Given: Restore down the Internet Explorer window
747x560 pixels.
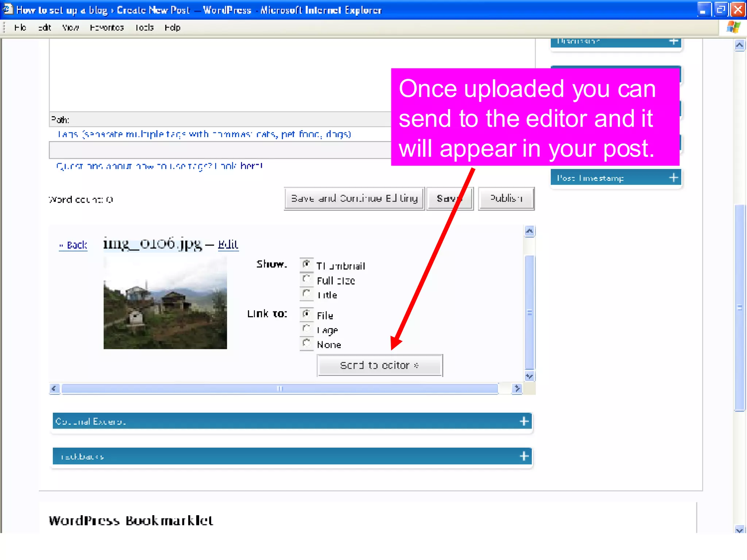Looking at the screenshot, I should pos(721,9).
